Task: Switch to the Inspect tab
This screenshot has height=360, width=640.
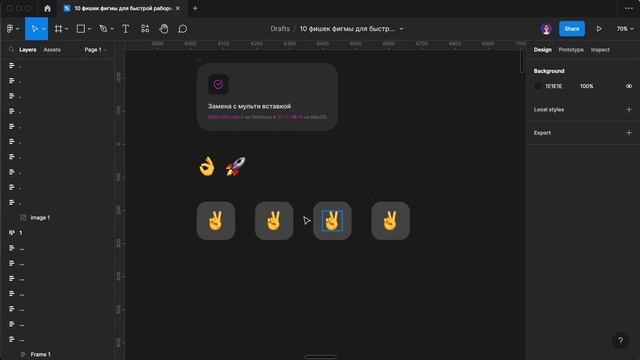Action: pos(600,50)
